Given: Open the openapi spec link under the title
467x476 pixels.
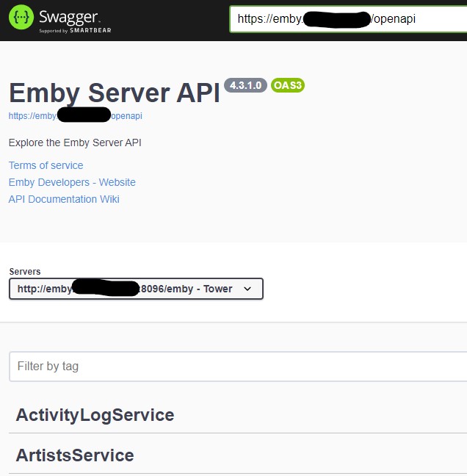Looking at the screenshot, I should [75, 115].
